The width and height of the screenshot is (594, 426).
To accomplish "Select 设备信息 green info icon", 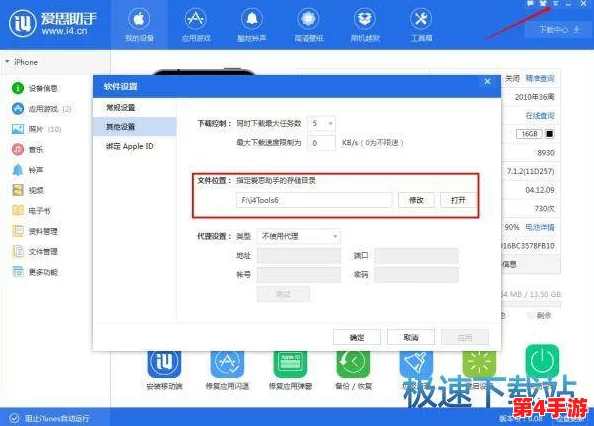I will 17,88.
